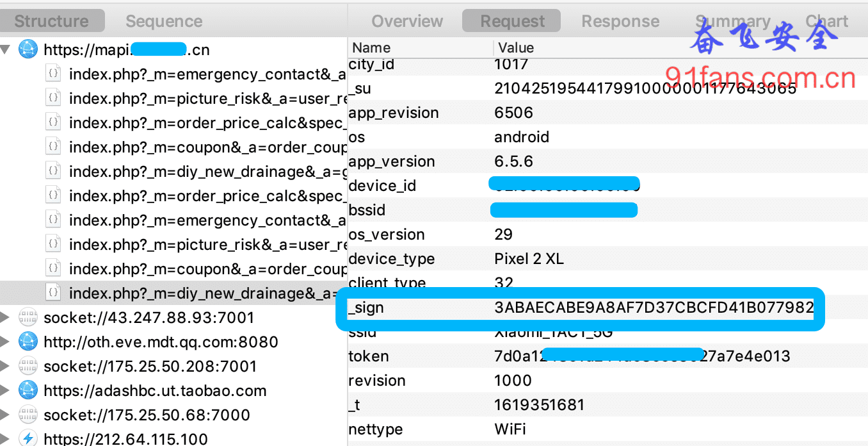The image size is (868, 446).
Task: Click JSON icon of the first picture_risk request
Action: (x=54, y=99)
